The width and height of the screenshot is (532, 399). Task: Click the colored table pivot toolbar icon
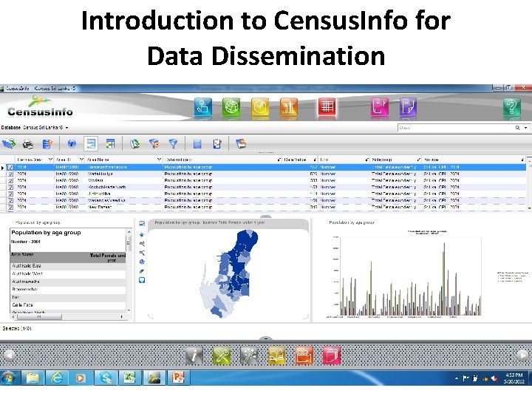tap(110, 143)
